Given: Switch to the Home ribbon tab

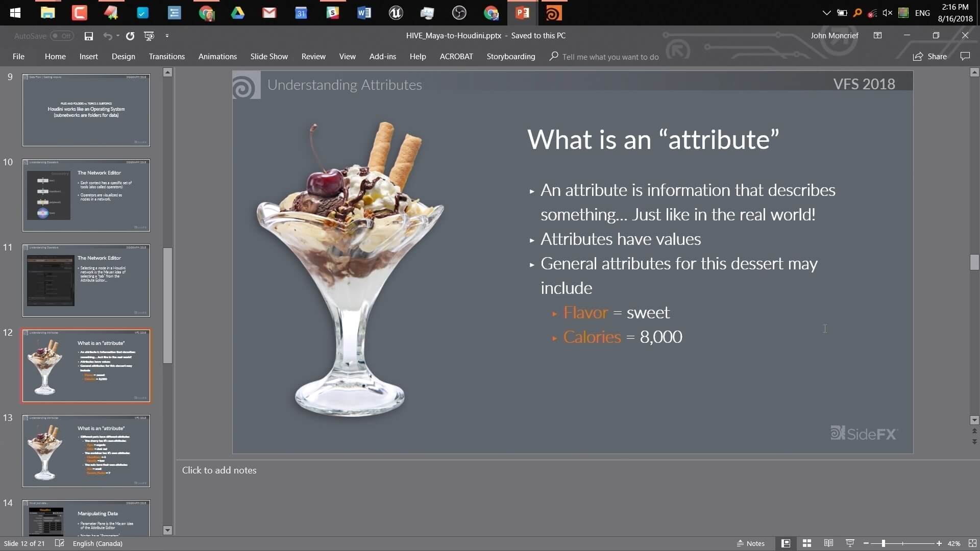Looking at the screenshot, I should pos(55,57).
